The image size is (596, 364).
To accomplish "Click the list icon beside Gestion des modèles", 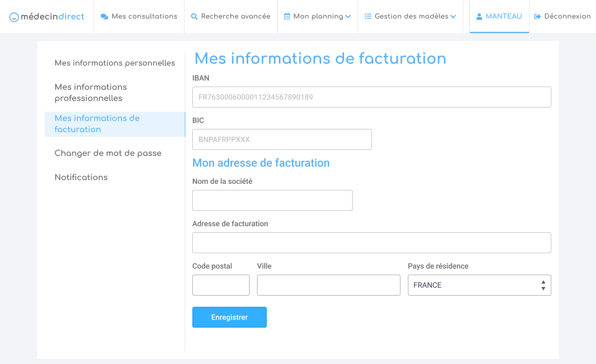I will 368,16.
